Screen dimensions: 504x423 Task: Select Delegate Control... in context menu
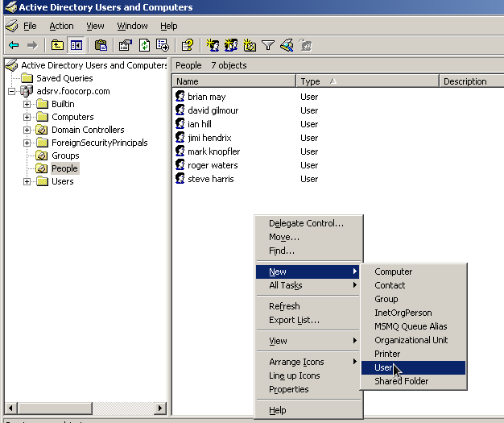click(308, 223)
